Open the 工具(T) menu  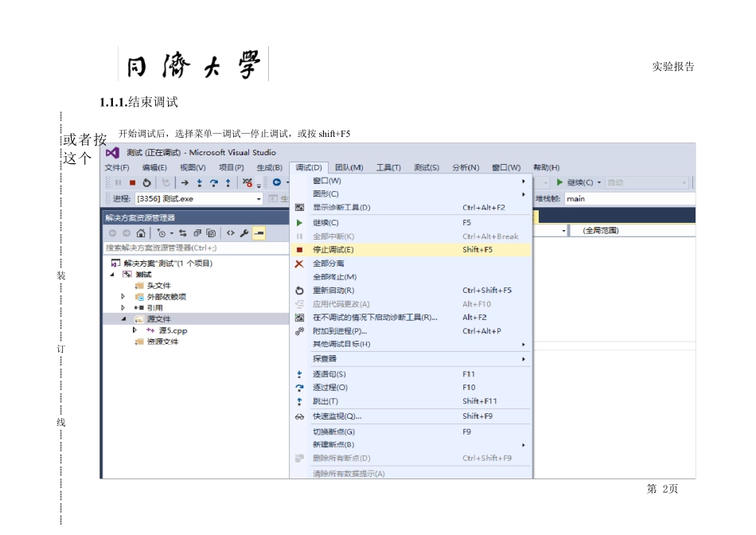pos(388,167)
